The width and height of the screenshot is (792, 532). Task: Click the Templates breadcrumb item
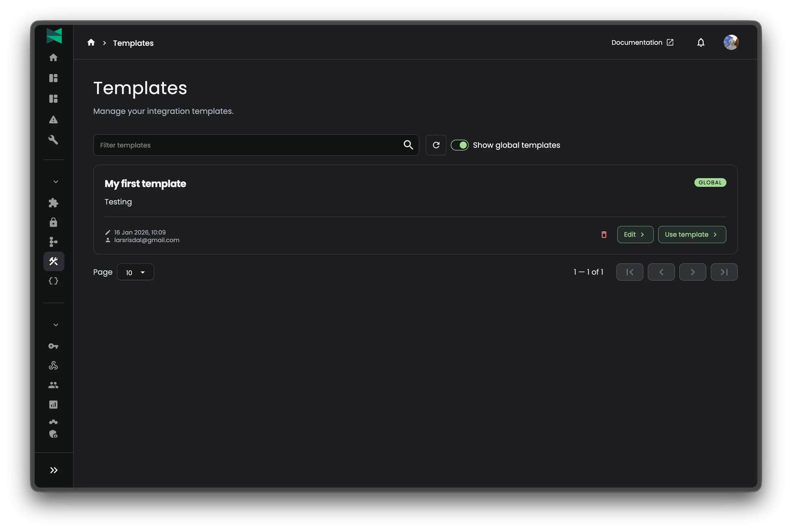click(133, 43)
